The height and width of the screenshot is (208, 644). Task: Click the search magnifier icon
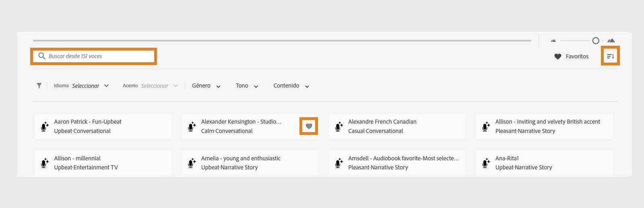click(41, 56)
